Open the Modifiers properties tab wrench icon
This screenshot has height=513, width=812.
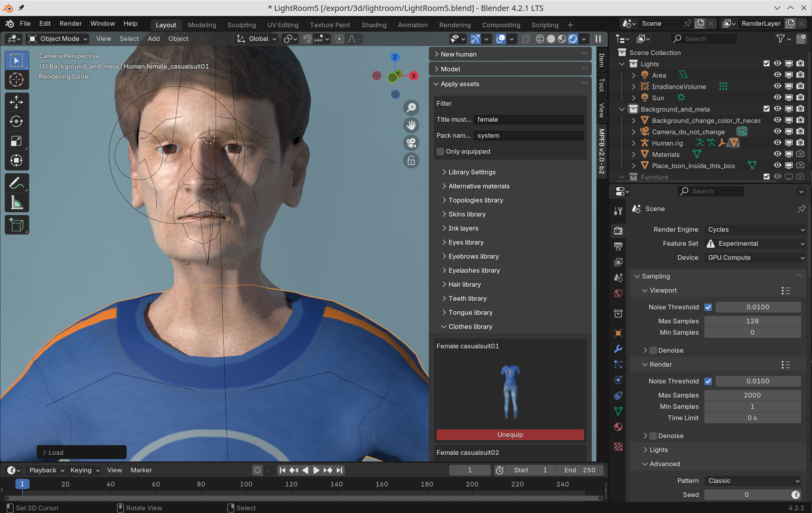coord(618,348)
